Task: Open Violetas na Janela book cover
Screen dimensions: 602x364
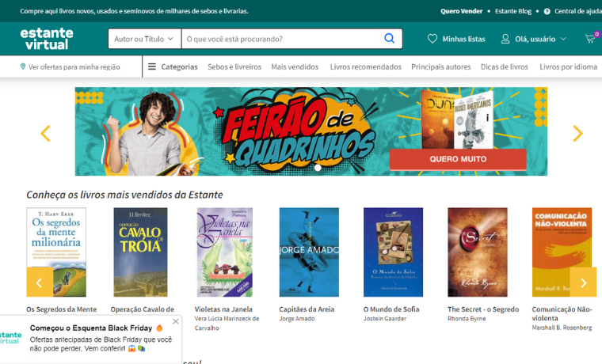Action: click(225, 252)
